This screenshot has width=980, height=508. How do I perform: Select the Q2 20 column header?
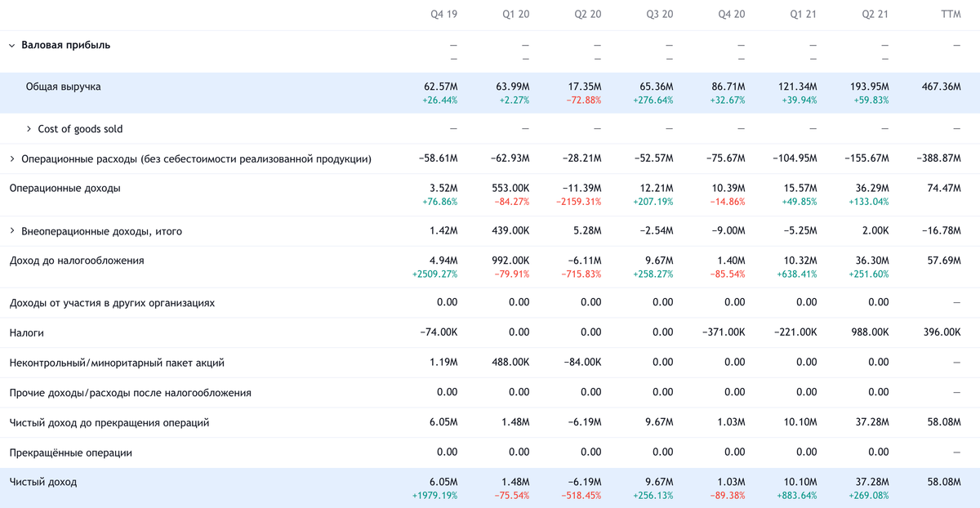click(588, 15)
